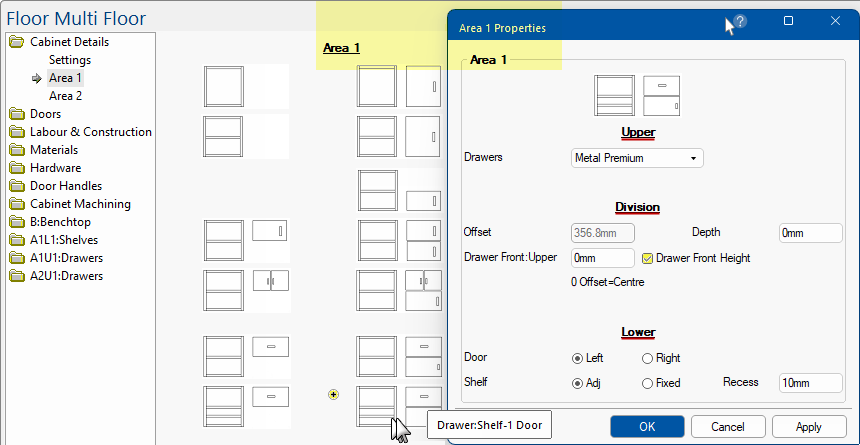Image resolution: width=860 pixels, height=445 pixels.
Task: Click the Cabinet Machining folder icon
Action: tap(18, 205)
